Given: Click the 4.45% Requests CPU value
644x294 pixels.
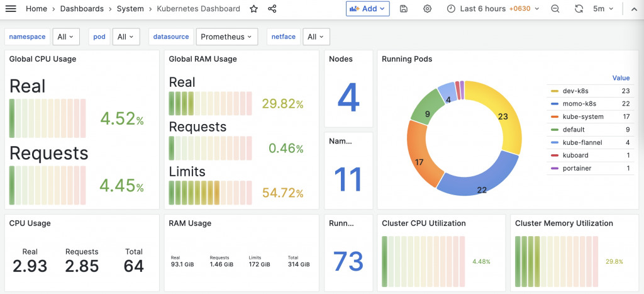Looking at the screenshot, I should (x=121, y=186).
